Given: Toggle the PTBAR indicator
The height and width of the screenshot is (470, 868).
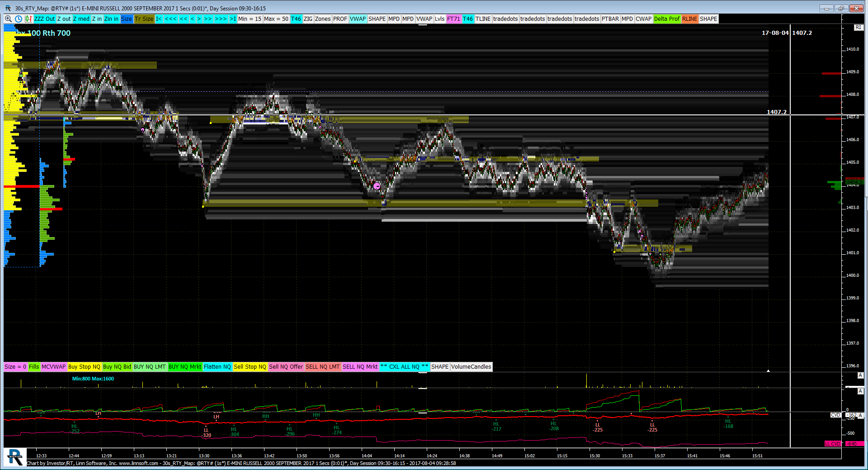Looking at the screenshot, I should [610, 19].
